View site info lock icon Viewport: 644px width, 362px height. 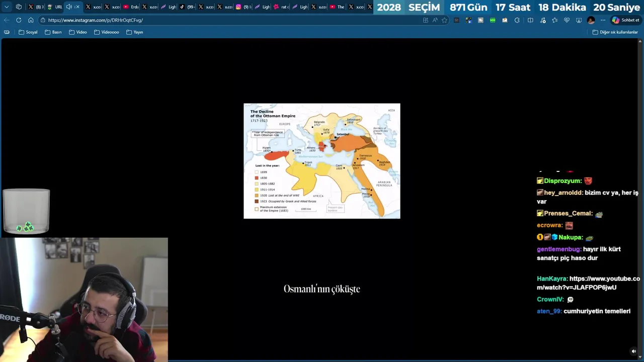(43, 20)
